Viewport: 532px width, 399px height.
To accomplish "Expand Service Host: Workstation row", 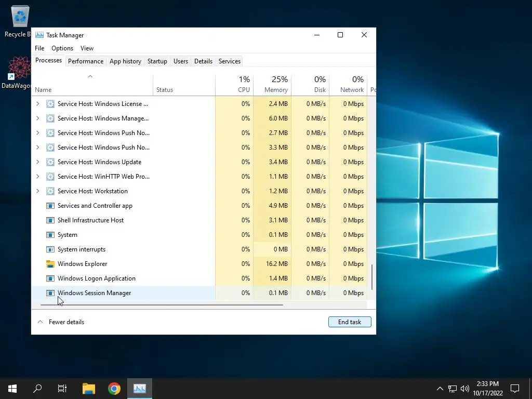I will (37, 191).
